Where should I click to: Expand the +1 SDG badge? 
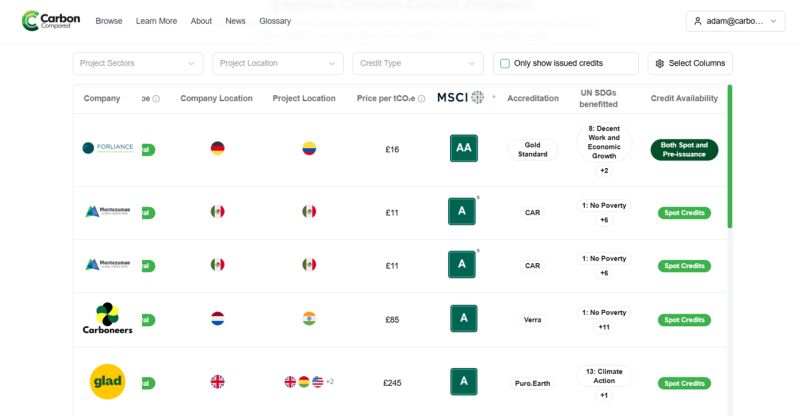pos(604,395)
